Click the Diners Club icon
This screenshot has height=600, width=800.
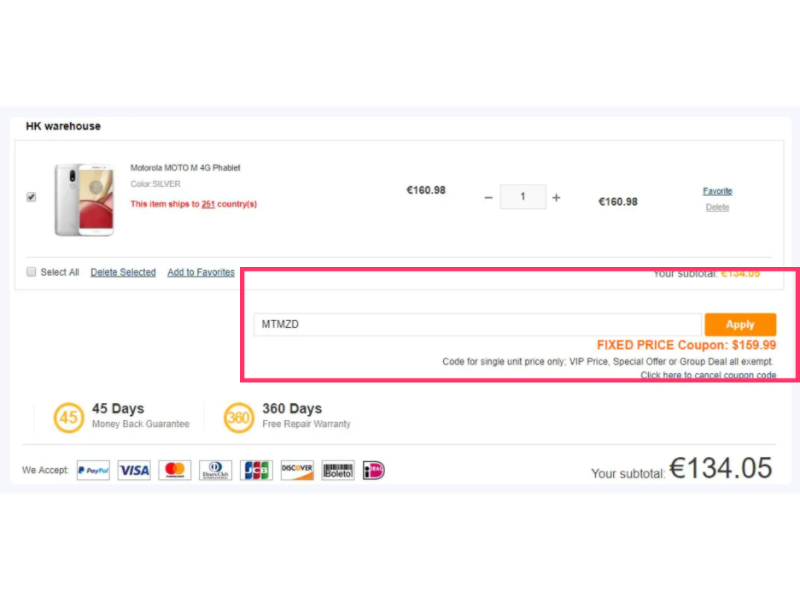point(215,470)
